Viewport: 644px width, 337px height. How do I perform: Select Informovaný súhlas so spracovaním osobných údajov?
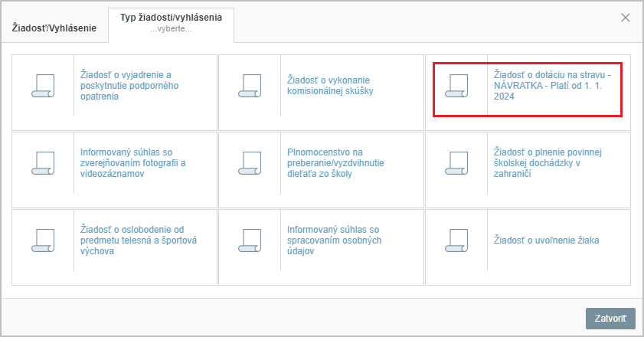(335, 240)
